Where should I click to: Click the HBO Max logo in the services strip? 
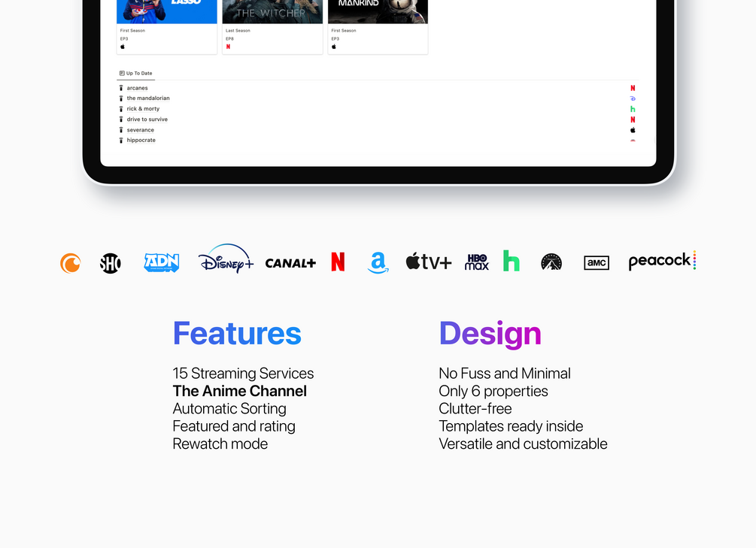coord(477,262)
